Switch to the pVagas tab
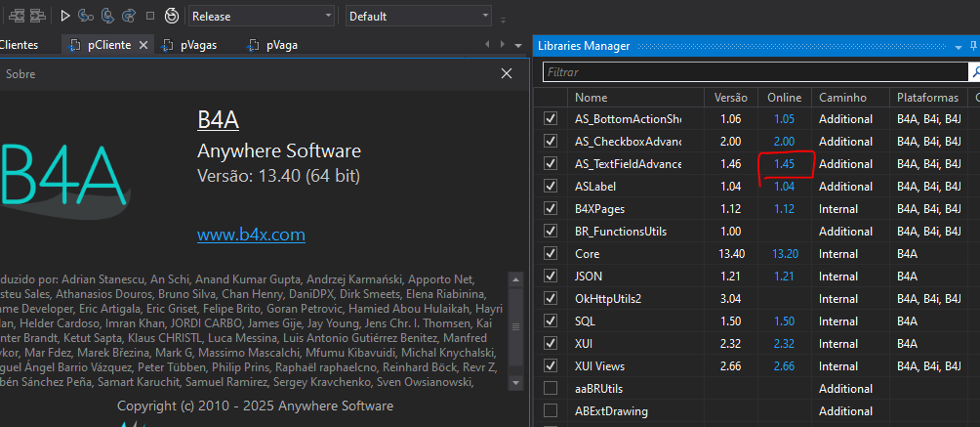Image resolution: width=980 pixels, height=427 pixels. tap(199, 45)
